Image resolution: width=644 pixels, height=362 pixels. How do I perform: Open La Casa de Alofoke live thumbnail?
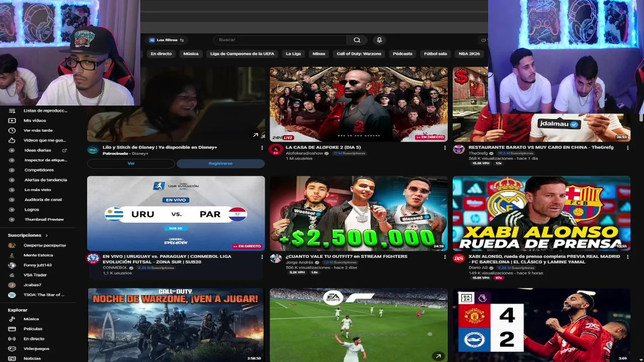tap(358, 104)
